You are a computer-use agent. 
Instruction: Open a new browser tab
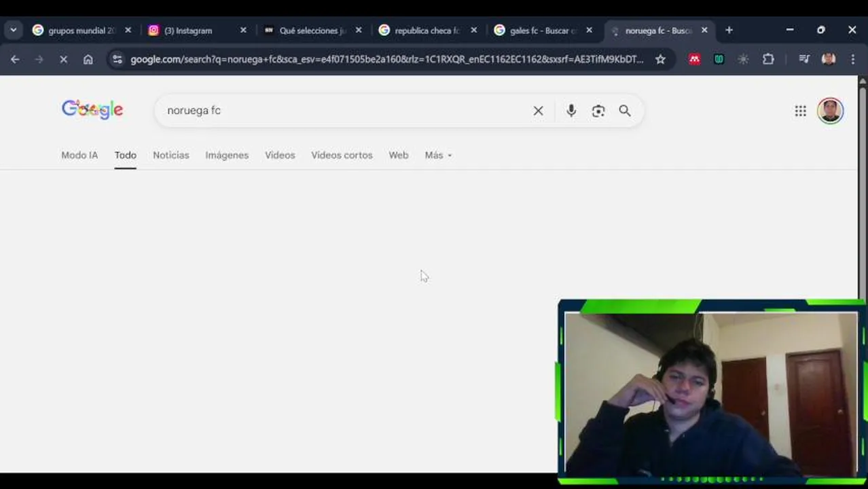pyautogui.click(x=729, y=31)
